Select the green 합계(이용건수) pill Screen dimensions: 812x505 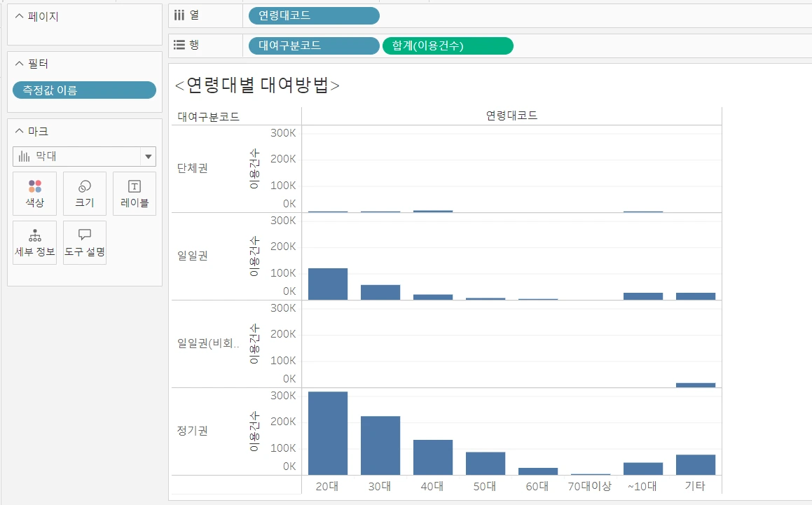click(447, 45)
